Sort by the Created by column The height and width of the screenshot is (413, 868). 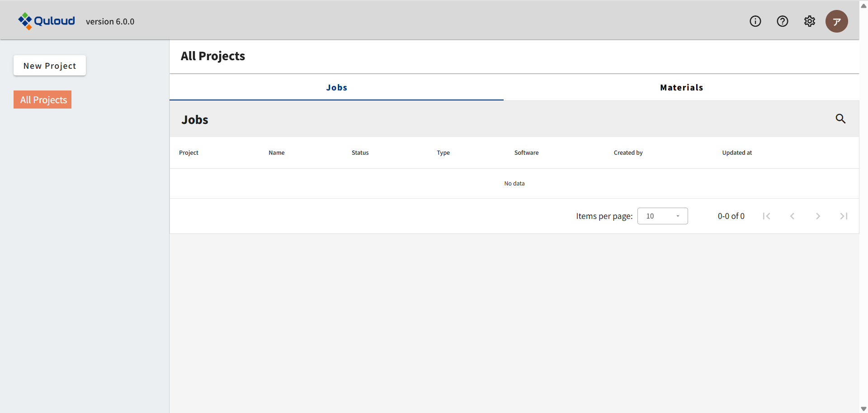627,153
